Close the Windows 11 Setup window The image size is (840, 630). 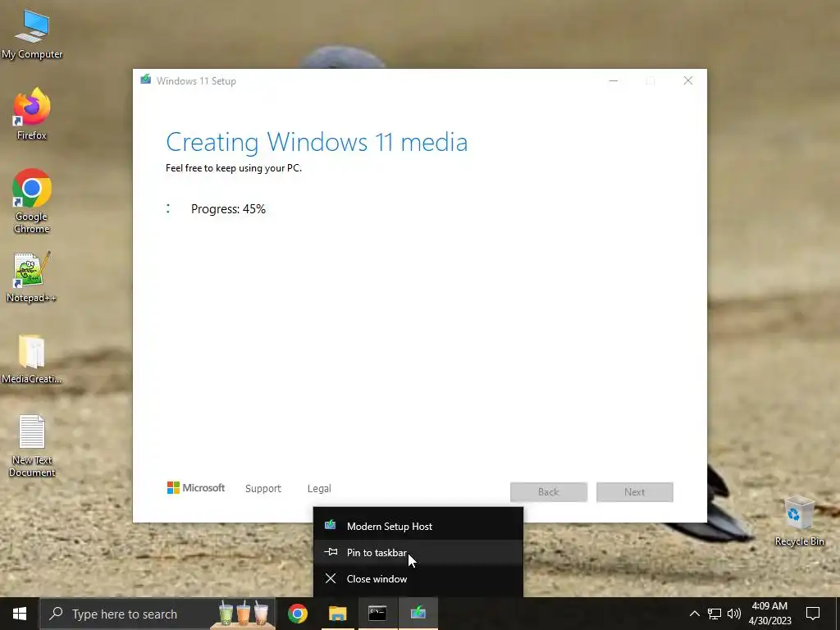click(688, 80)
